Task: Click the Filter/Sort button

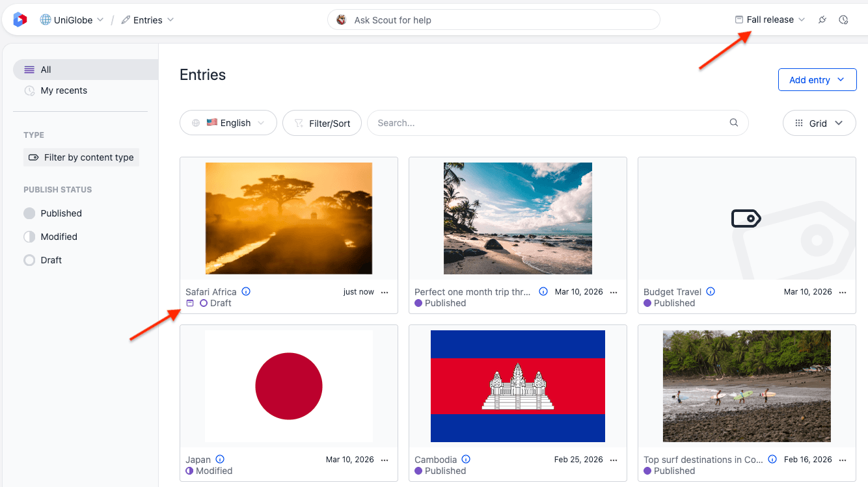Action: [x=322, y=123]
